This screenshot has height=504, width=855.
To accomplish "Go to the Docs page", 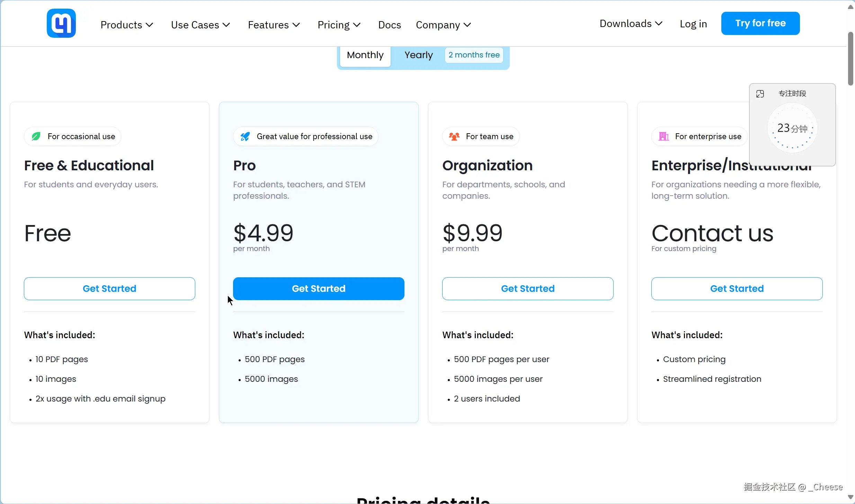I will point(390,25).
